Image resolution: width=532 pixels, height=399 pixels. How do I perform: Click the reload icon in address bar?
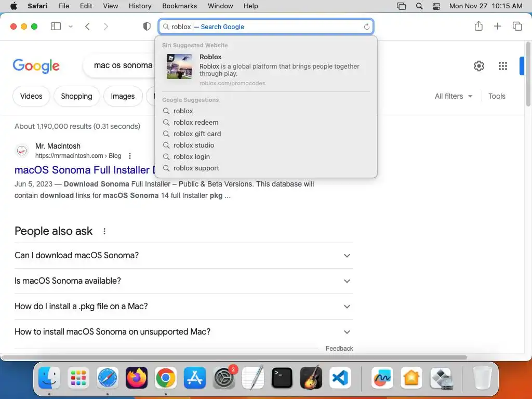coord(366,27)
